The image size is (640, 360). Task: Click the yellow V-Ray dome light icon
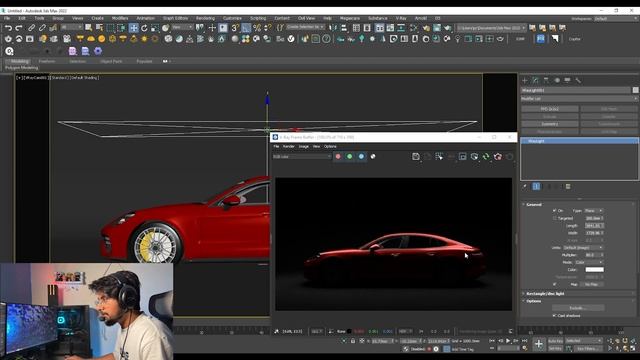point(91,39)
